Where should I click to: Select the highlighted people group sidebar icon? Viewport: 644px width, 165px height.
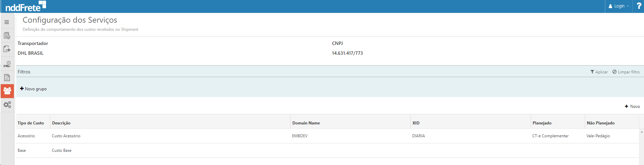point(7,91)
